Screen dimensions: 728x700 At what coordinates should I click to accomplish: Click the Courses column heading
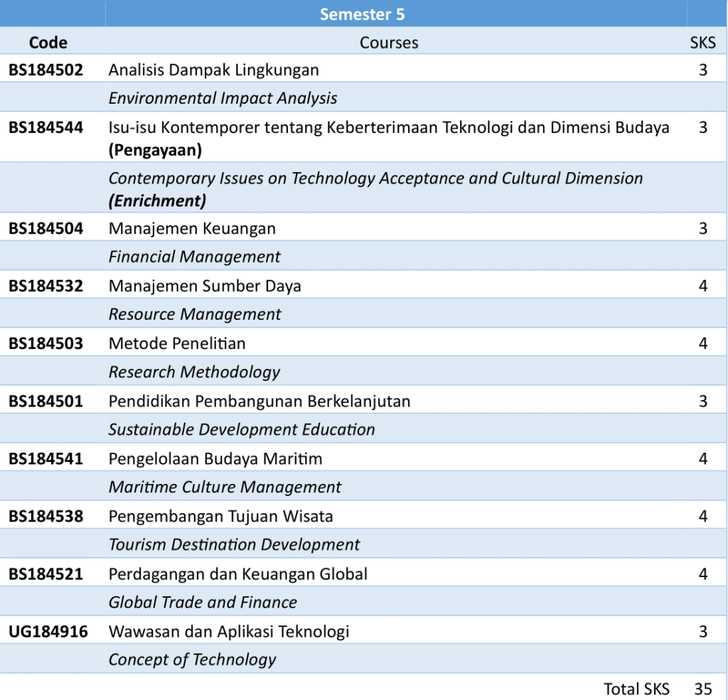click(x=388, y=43)
